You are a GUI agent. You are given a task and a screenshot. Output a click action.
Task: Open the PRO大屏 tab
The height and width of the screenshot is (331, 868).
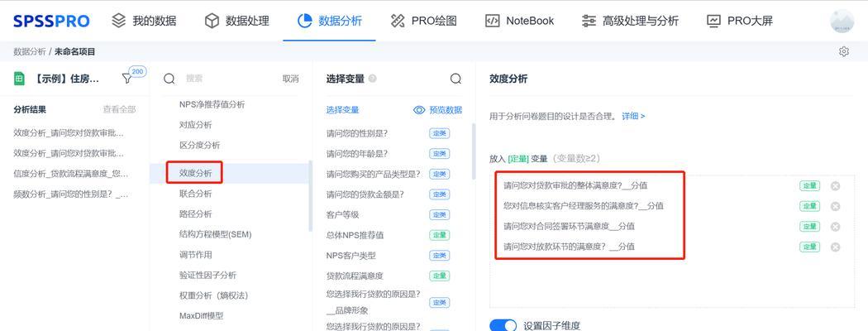tap(740, 21)
